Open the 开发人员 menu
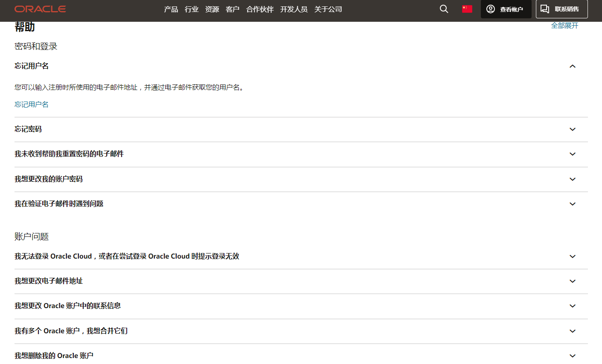This screenshot has height=364, width=602. (294, 9)
